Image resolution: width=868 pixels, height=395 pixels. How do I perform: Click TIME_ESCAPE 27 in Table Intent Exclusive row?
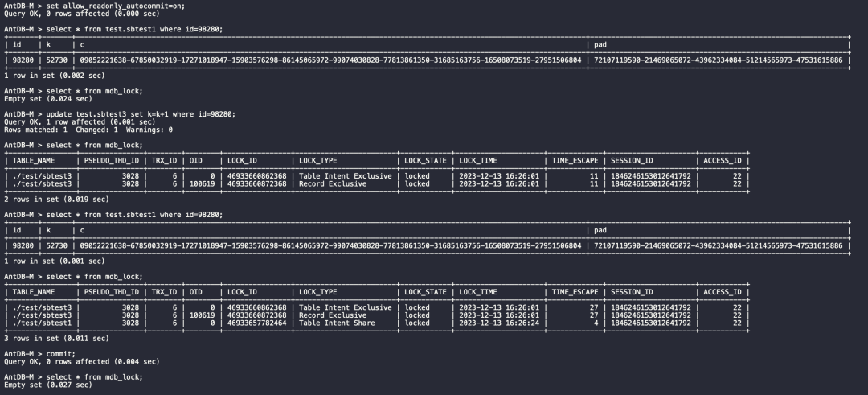(594, 307)
